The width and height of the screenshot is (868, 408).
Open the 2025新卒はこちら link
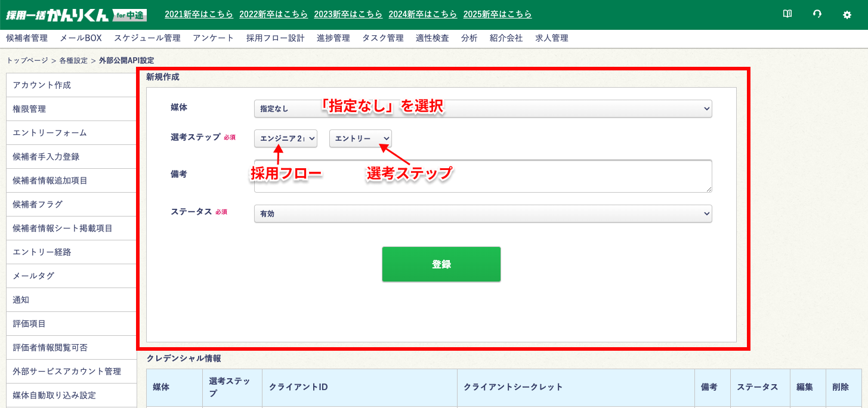(498, 14)
